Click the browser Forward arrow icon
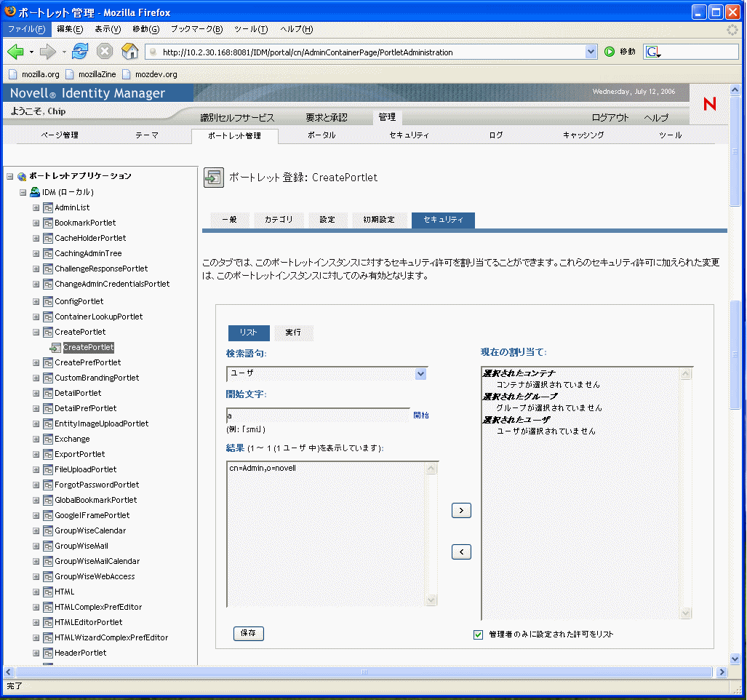 (x=47, y=52)
